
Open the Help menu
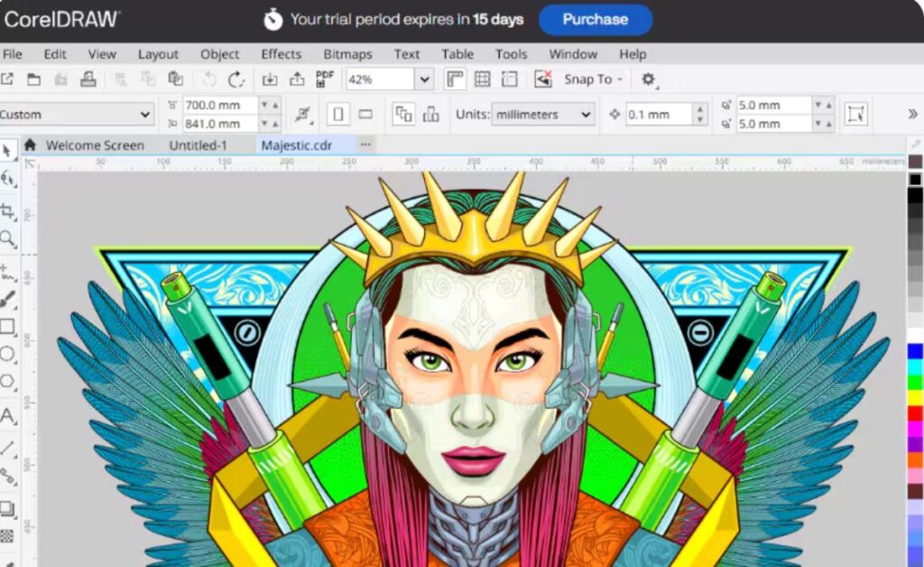tap(633, 54)
